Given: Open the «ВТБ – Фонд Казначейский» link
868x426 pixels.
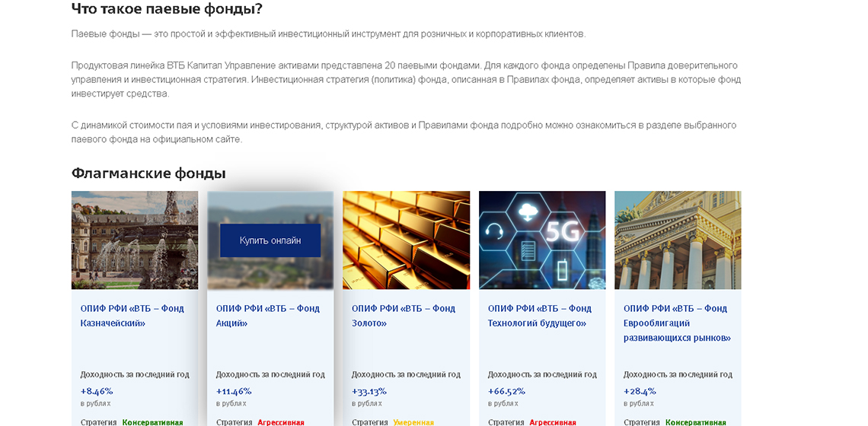Looking at the screenshot, I should (132, 316).
